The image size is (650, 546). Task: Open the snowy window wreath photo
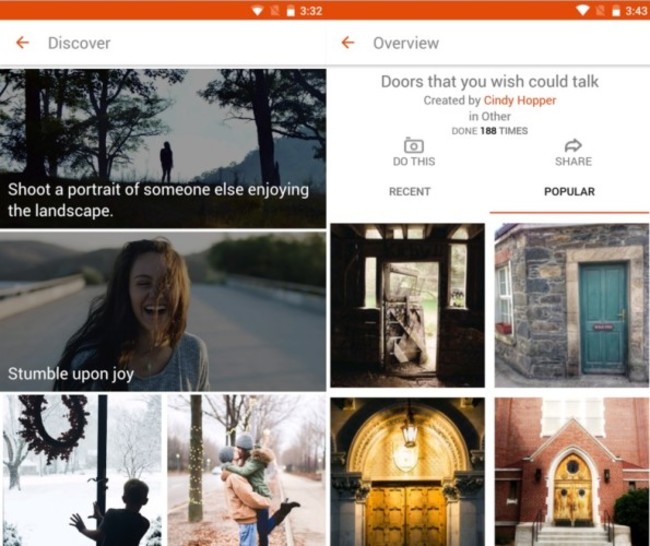pyautogui.click(x=81, y=469)
